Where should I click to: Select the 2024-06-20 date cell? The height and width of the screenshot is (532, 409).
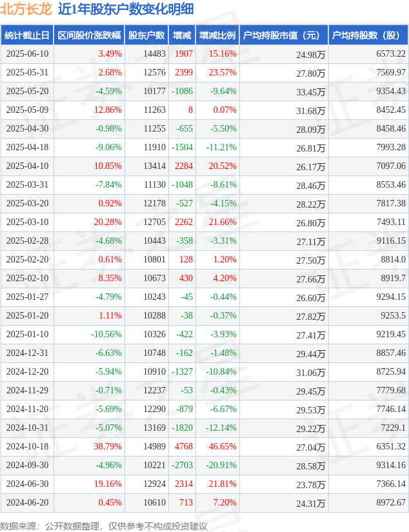click(x=27, y=502)
